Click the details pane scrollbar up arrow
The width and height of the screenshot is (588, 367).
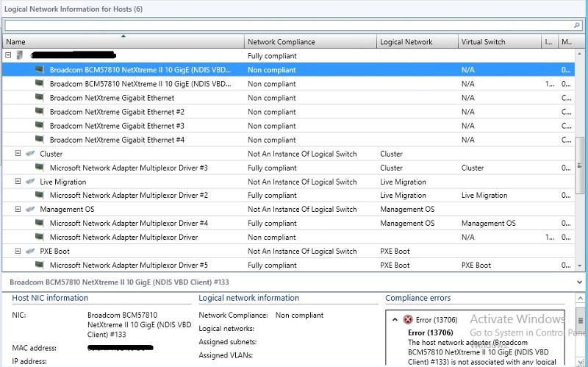coord(580,299)
